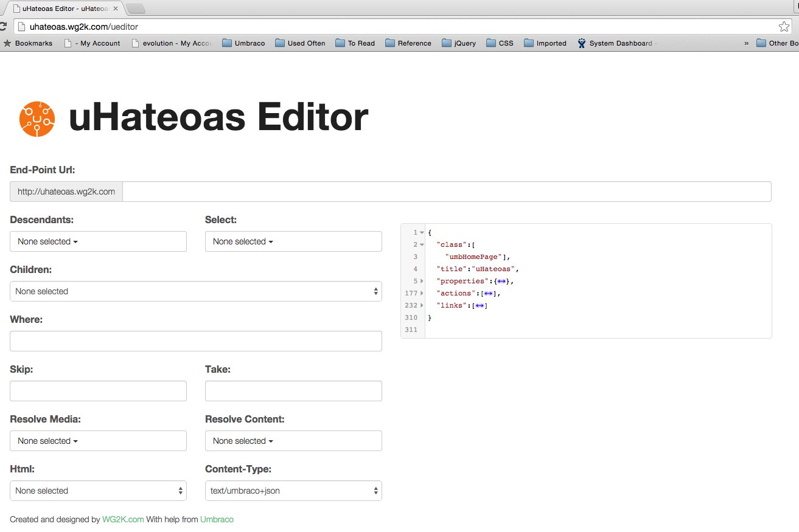Screen dimensions: 799x532
Task: Open the Imported bookmarks folder
Action: point(545,43)
